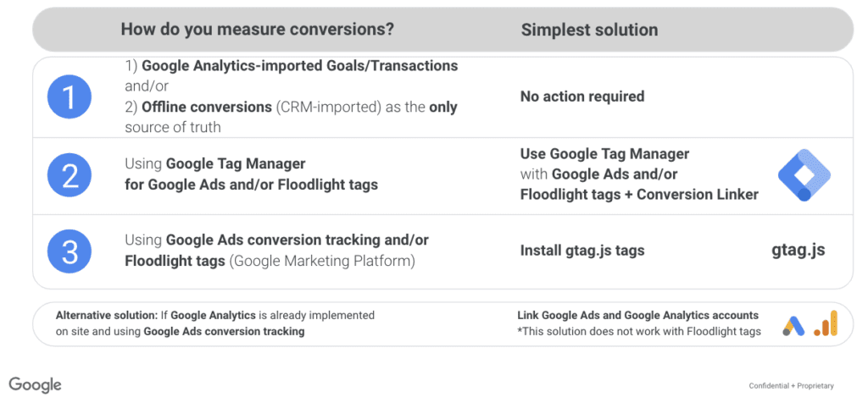Image resolution: width=868 pixels, height=403 pixels.
Task: Click the blue number 3 circle
Action: pyautogui.click(x=70, y=251)
